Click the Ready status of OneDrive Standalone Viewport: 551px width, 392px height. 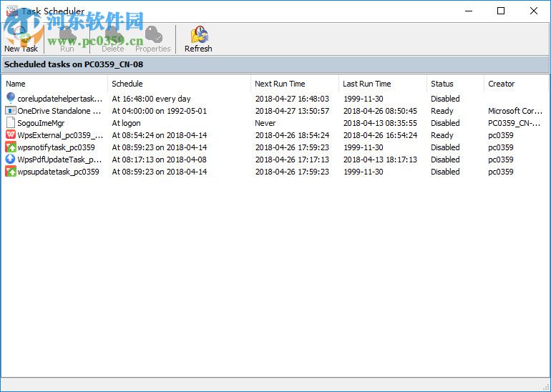pyautogui.click(x=442, y=111)
